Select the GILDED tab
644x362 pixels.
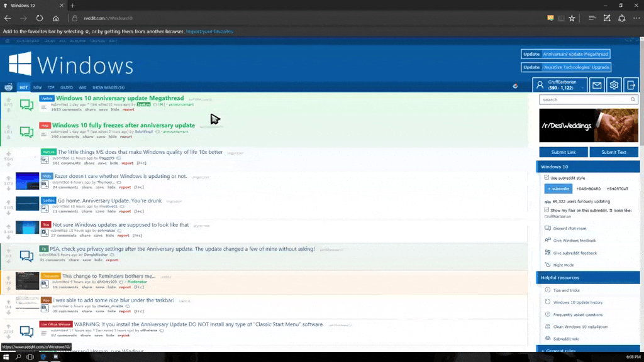[x=66, y=87]
